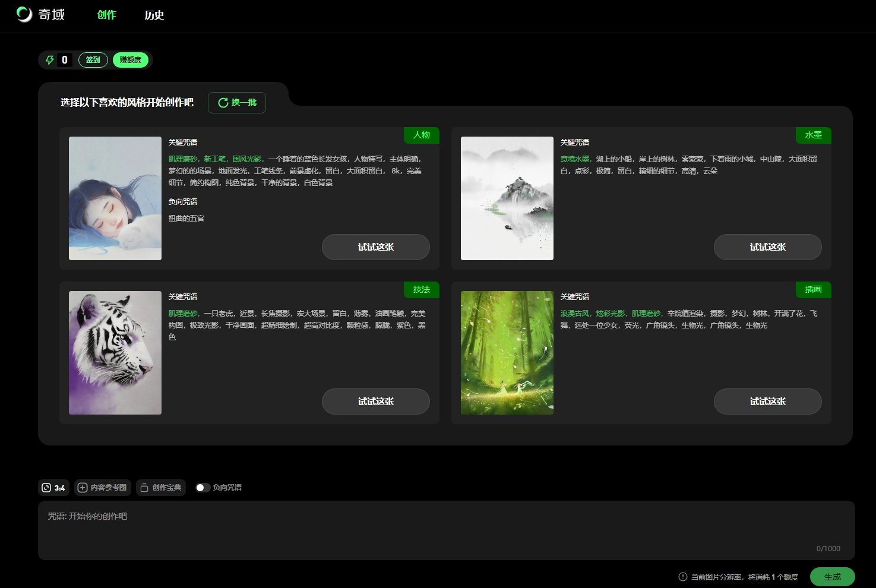This screenshot has height=588, width=876.
Task: Click the 签到 check-in button
Action: [x=93, y=60]
